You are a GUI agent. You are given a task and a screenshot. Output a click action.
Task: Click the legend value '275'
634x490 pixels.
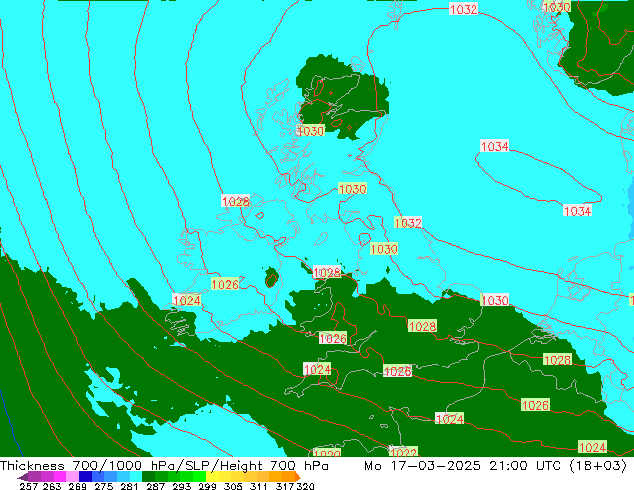(104, 486)
